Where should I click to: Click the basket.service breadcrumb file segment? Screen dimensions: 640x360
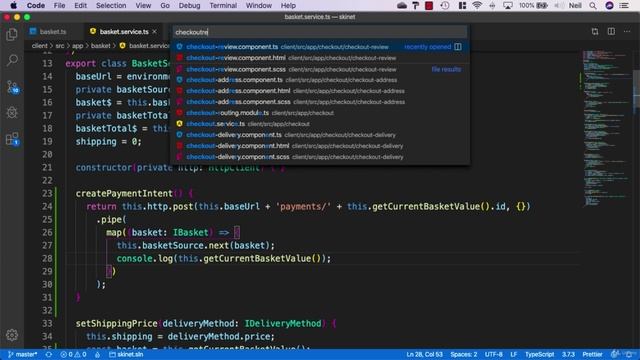(144, 46)
